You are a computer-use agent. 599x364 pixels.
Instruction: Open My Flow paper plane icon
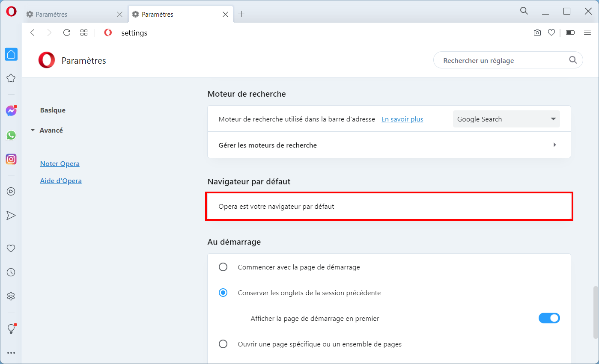point(11,216)
